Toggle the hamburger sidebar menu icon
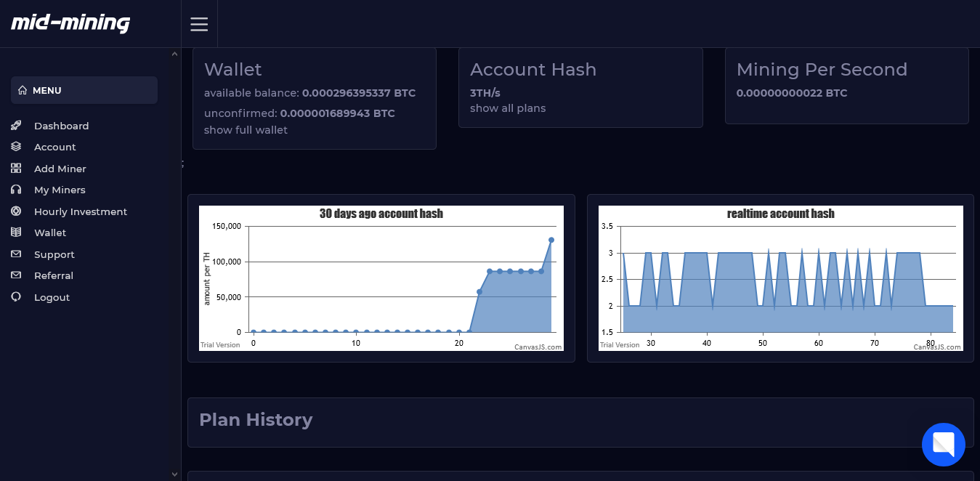 coord(199,24)
